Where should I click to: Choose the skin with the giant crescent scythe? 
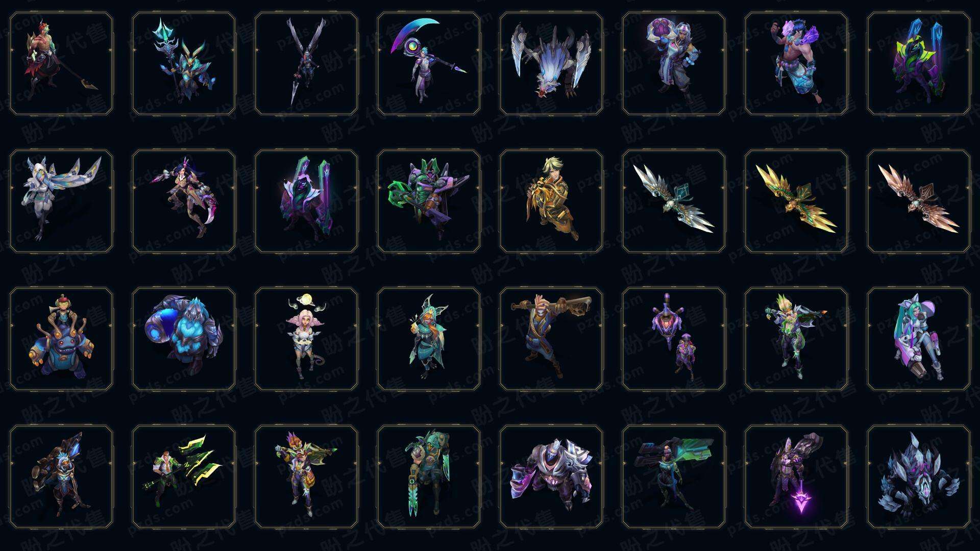tap(429, 63)
